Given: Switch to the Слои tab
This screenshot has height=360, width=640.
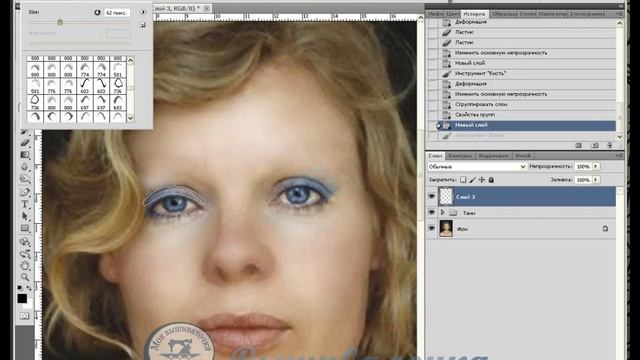Looking at the screenshot, I should pos(435,156).
